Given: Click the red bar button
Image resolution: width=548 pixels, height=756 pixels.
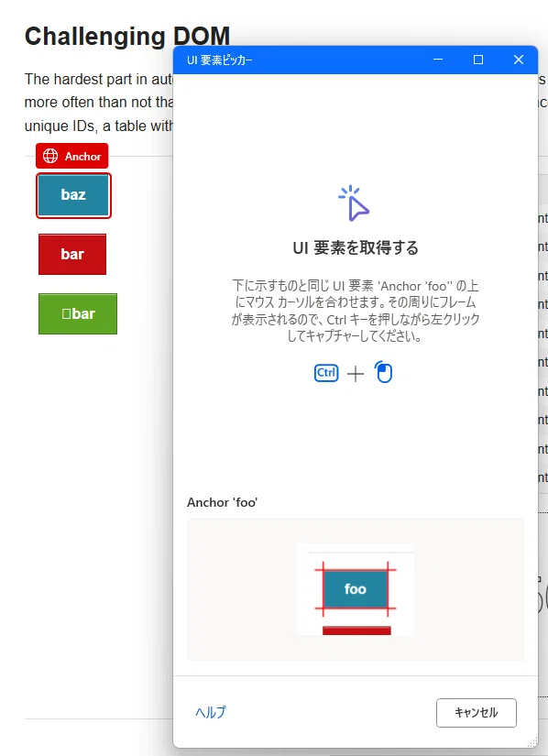Looking at the screenshot, I should pyautogui.click(x=72, y=254).
